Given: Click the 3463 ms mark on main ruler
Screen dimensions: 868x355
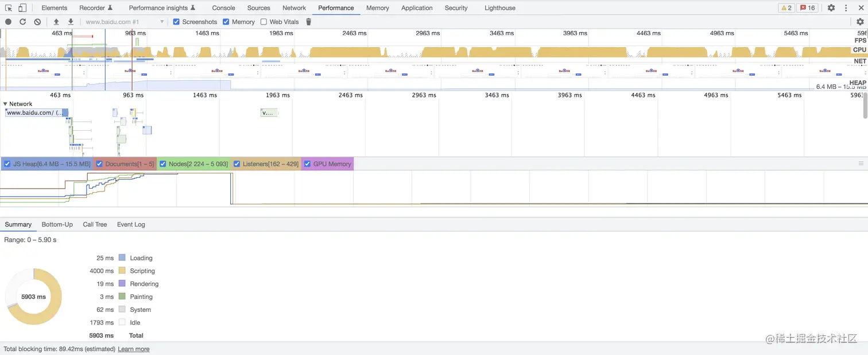Looking at the screenshot, I should tap(497, 95).
